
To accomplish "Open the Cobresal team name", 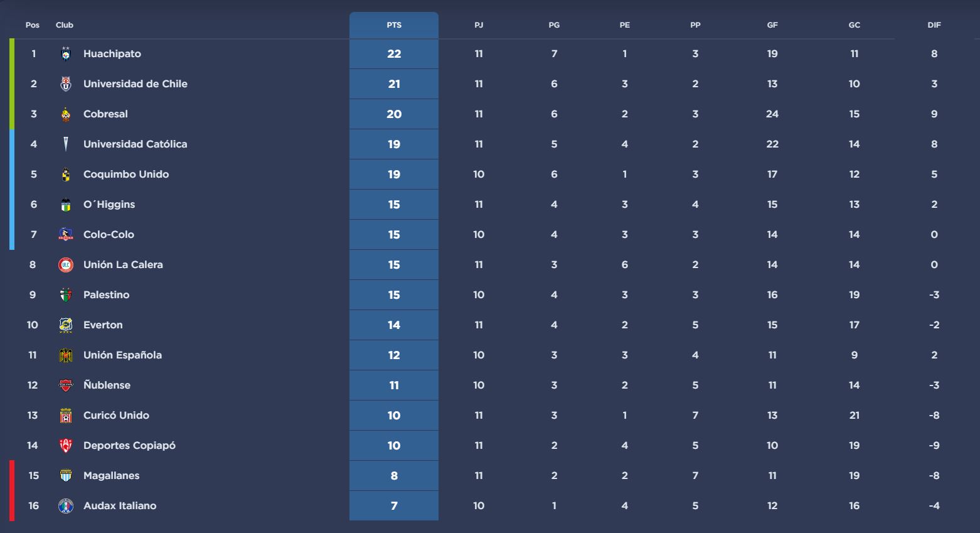I will (105, 114).
